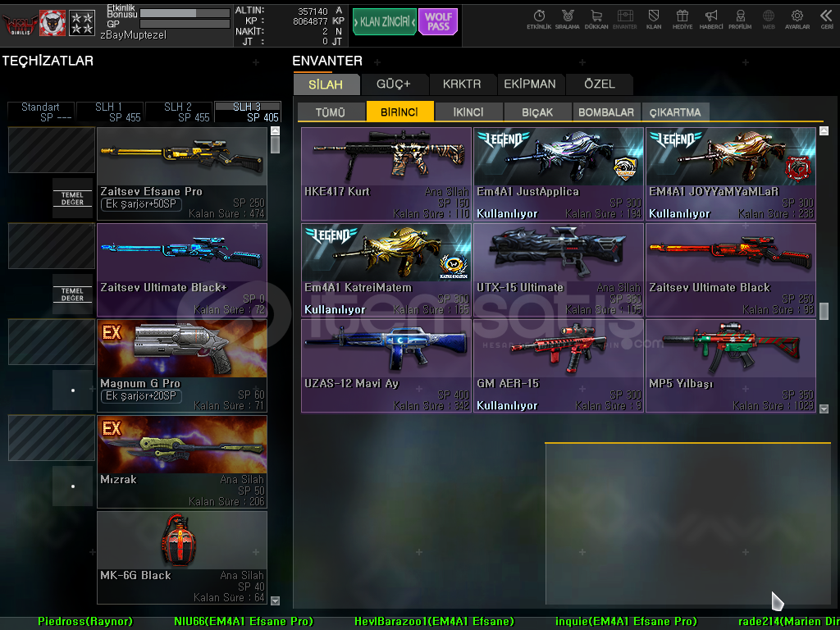
Task: Click the equipped Mızrak item
Action: point(182,462)
